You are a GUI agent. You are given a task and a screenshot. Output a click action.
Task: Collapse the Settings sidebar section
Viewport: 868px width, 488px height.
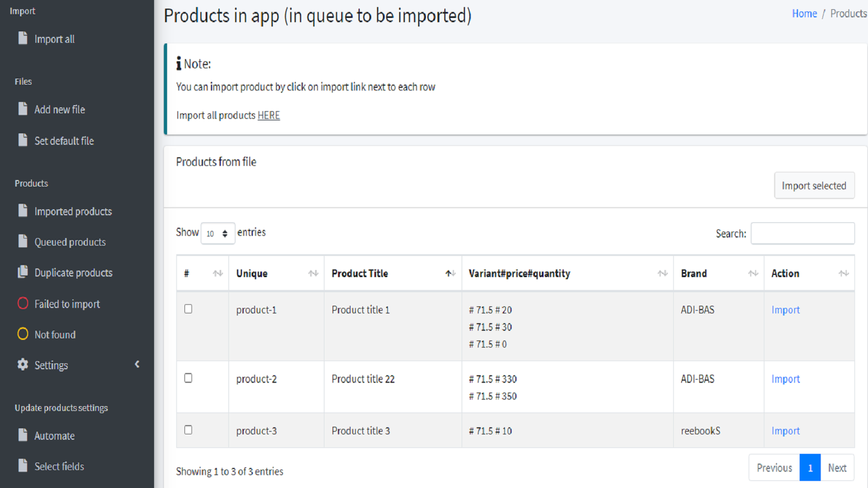coord(137,364)
